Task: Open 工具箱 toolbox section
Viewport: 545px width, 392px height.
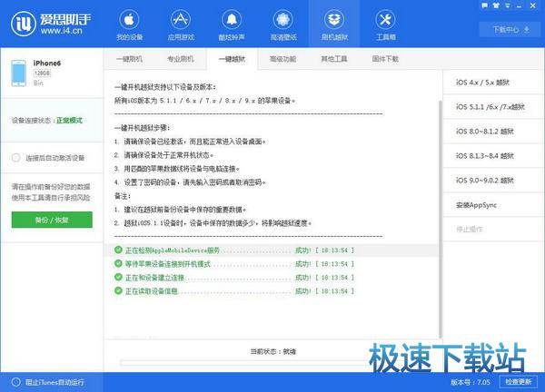Action: [385, 25]
